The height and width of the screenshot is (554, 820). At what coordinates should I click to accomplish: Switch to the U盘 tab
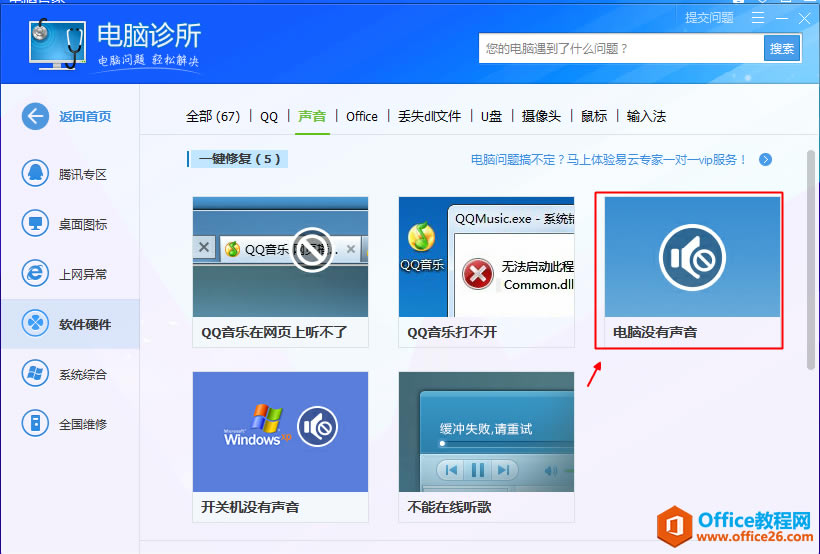tap(491, 116)
